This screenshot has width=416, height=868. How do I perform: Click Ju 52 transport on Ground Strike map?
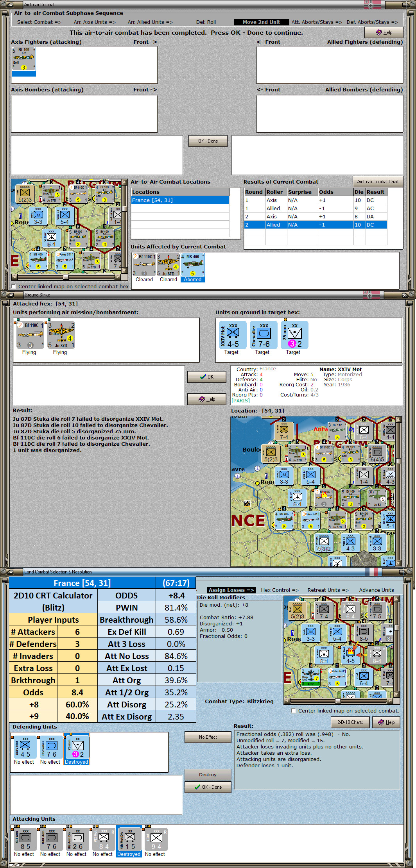[377, 498]
